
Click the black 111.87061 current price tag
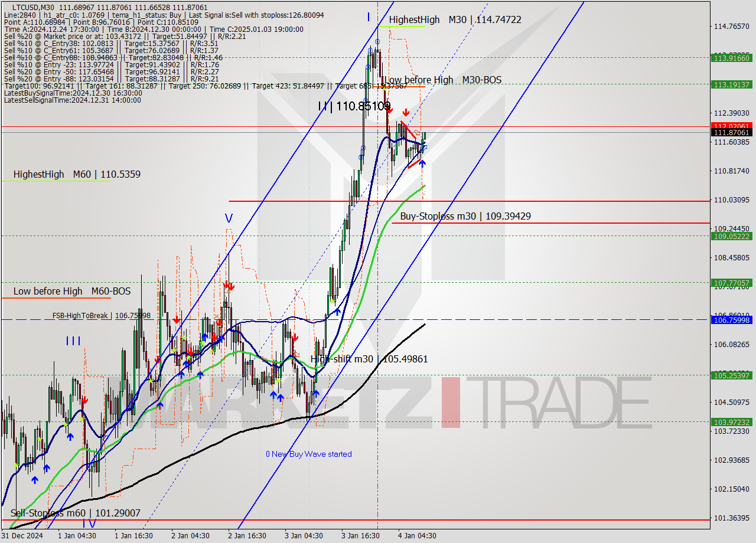click(x=732, y=133)
